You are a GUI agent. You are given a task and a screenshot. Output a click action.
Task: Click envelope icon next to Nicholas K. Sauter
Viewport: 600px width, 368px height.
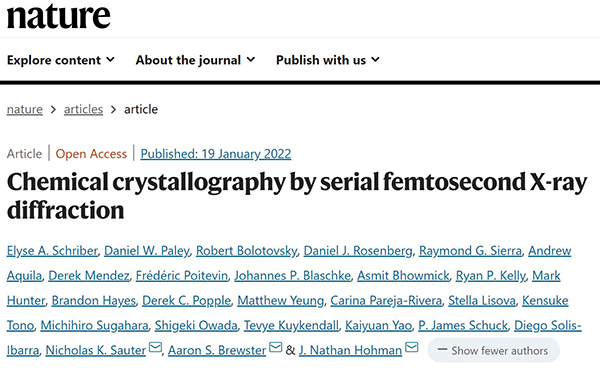click(x=155, y=347)
